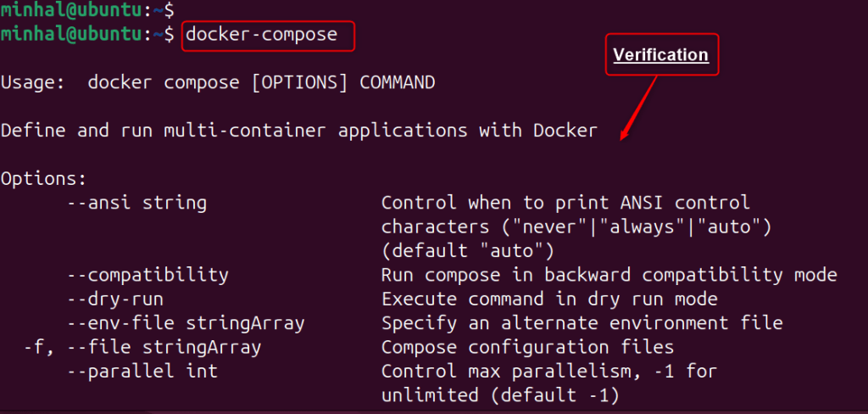Click the --ansi string option
This screenshot has height=414, width=868.
point(136,203)
